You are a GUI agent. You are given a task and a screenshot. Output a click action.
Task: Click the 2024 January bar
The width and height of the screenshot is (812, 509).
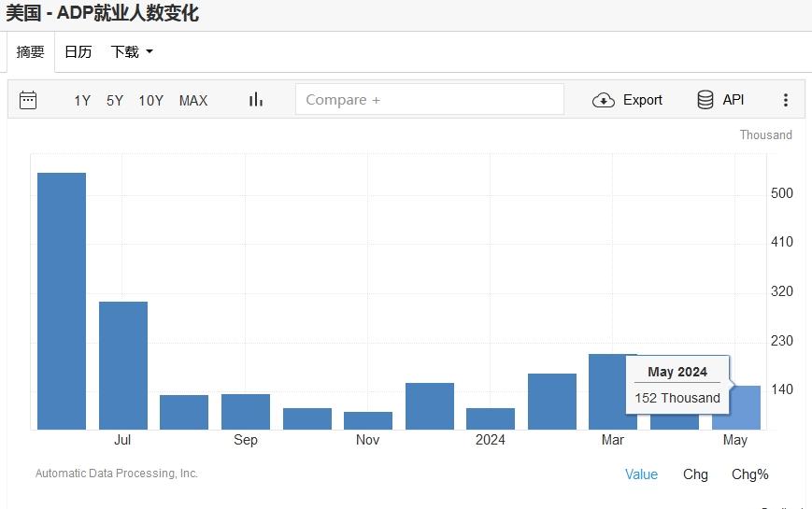pos(491,419)
